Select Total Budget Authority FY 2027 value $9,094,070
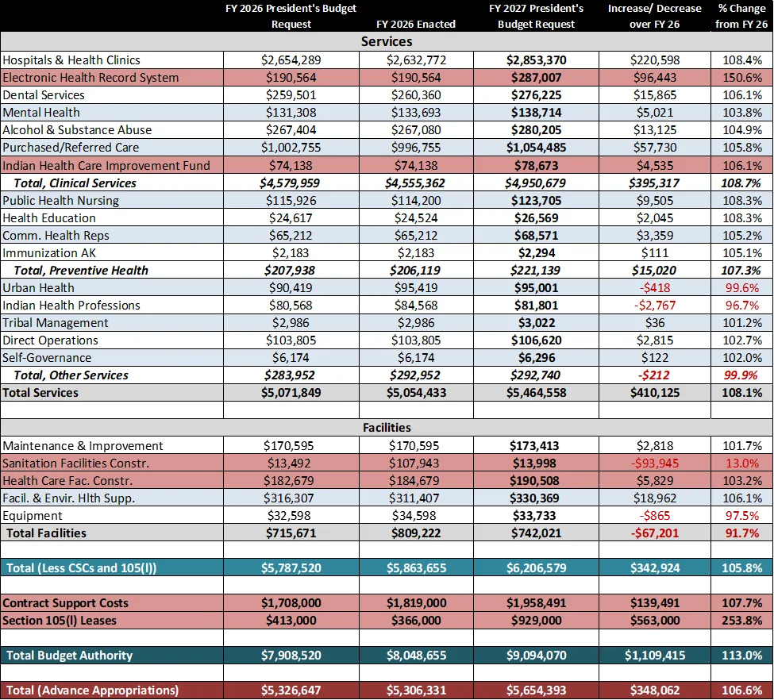Image resolution: width=774 pixels, height=700 pixels. (535, 656)
